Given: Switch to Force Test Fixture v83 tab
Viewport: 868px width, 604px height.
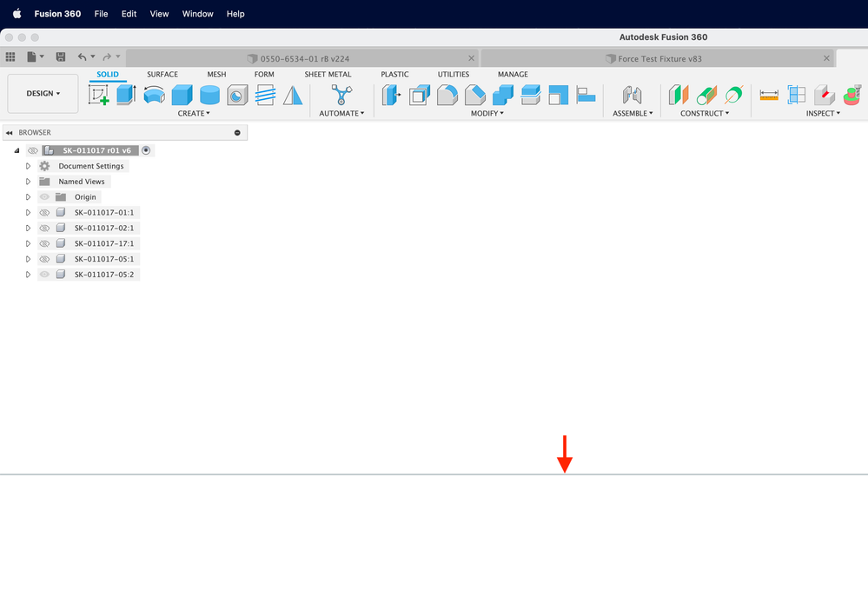Looking at the screenshot, I should (x=658, y=59).
